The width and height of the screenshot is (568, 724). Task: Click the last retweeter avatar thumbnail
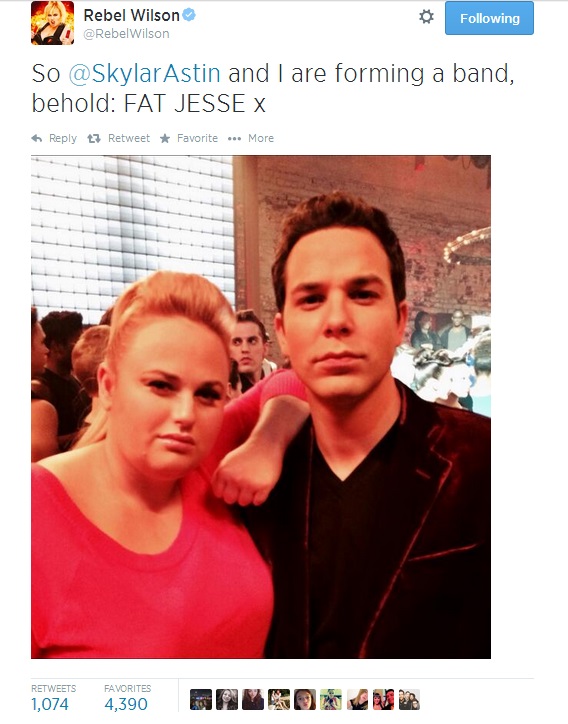point(409,699)
